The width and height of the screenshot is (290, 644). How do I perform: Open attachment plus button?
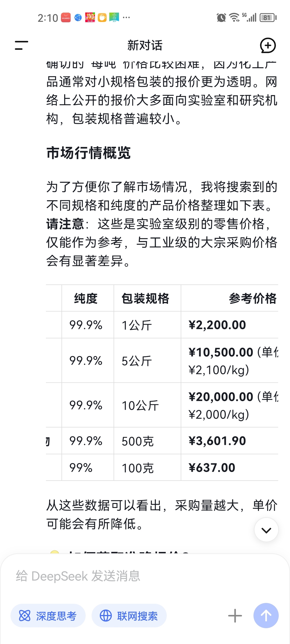[235, 616]
